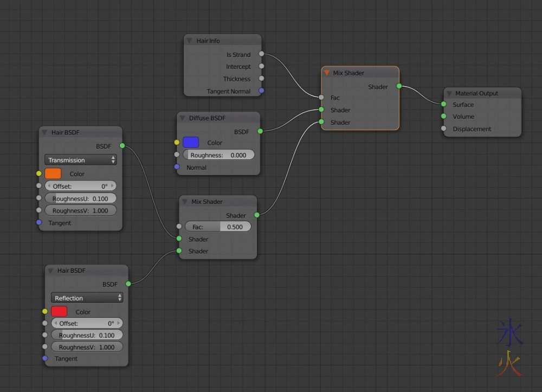The height and width of the screenshot is (392, 542).
Task: Collapse the Hair Info node
Action: click(x=189, y=41)
